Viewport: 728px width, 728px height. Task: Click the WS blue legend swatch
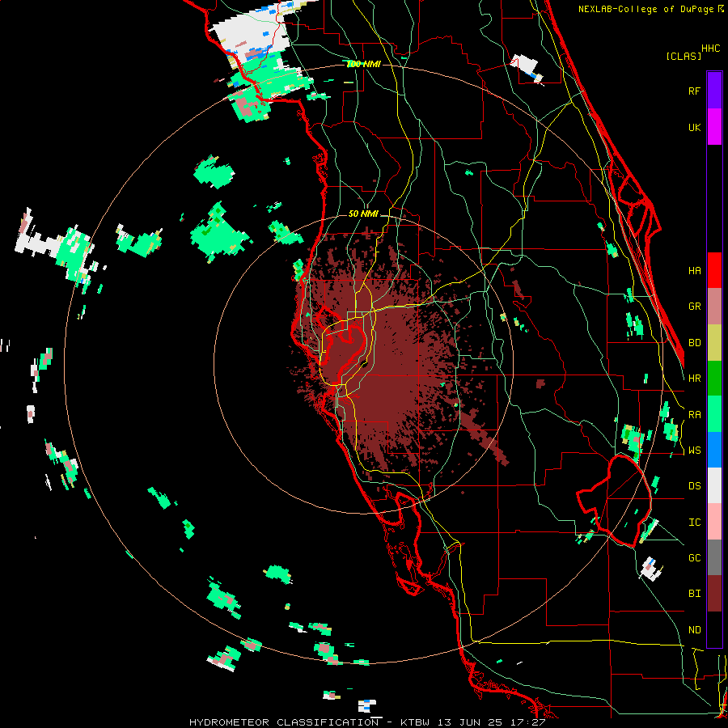coord(714,450)
